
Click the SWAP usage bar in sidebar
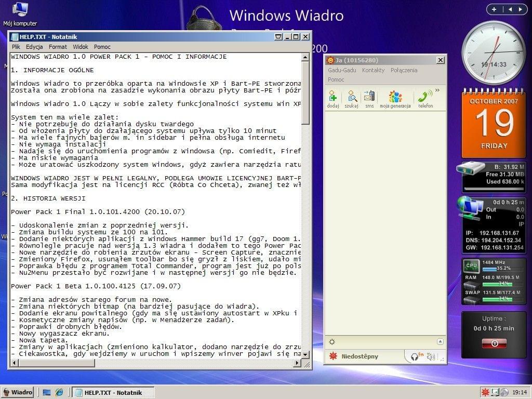tap(502, 299)
